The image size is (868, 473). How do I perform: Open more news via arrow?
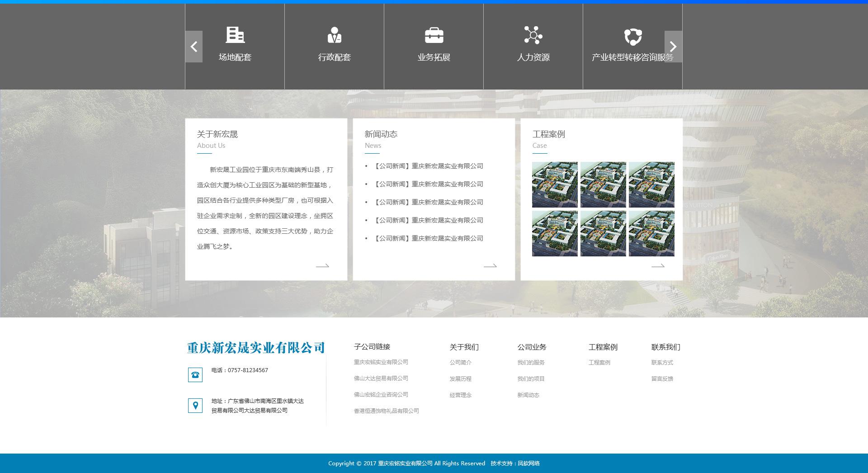pyautogui.click(x=490, y=266)
